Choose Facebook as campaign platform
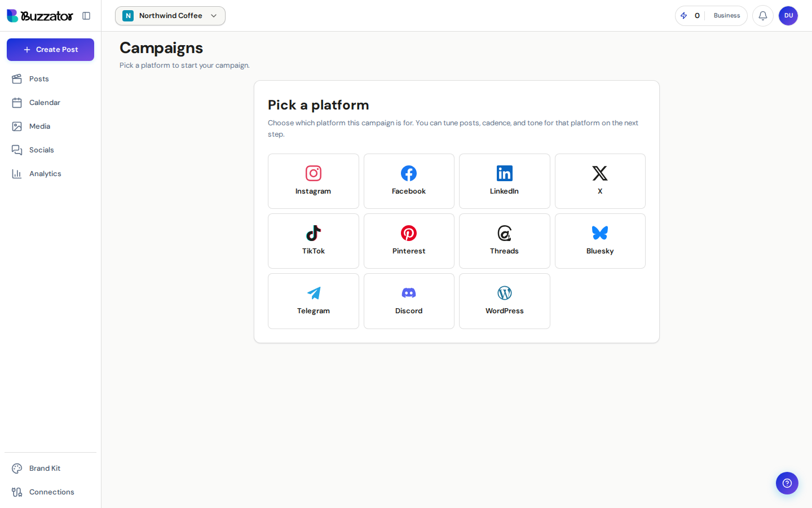 (x=409, y=181)
